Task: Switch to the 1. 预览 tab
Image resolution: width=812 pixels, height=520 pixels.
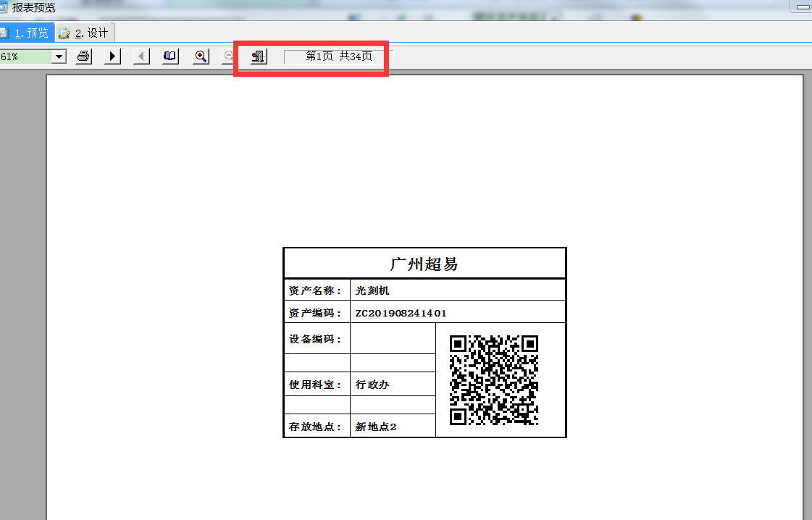Action: click(x=26, y=33)
